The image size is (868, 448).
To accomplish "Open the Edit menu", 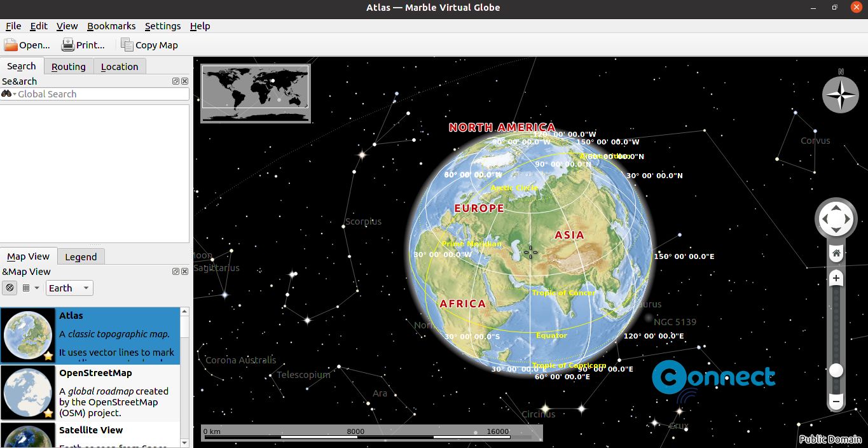I will point(39,26).
